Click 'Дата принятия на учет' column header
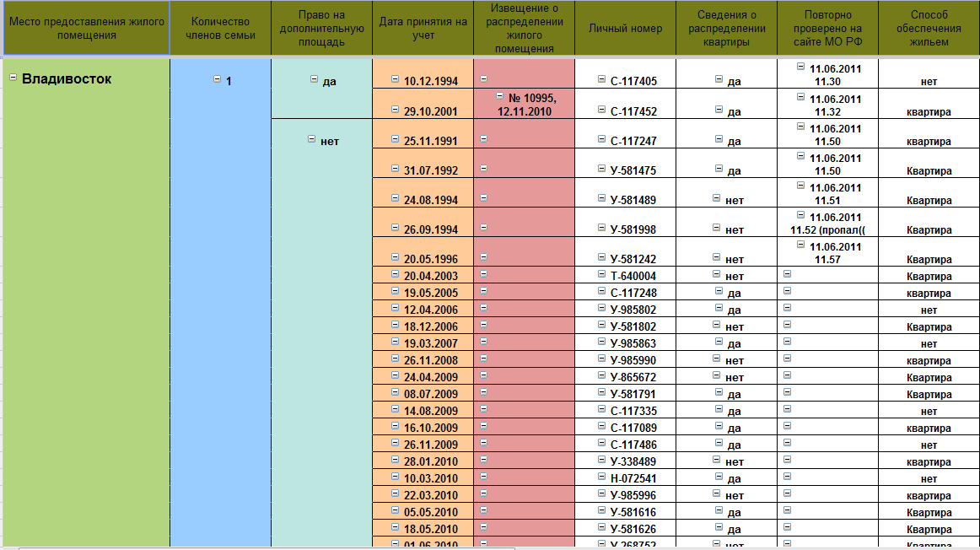This screenshot has height=550, width=980. pyautogui.click(x=423, y=29)
